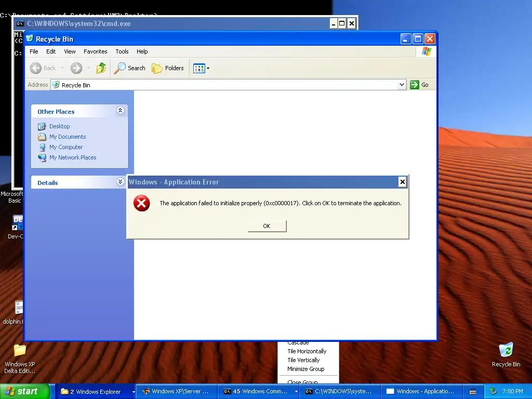Viewport: 532px width, 399px height.
Task: Open the Search pane in Recycle Bin
Action: coord(129,68)
